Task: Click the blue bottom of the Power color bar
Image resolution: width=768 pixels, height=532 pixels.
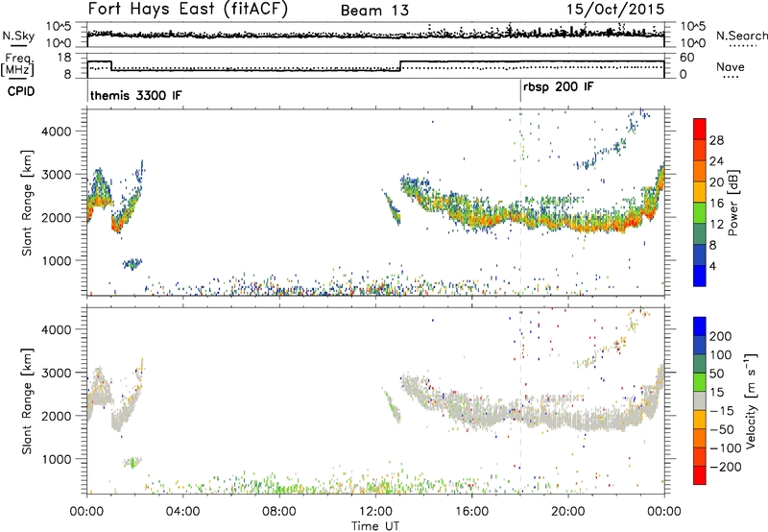Action: click(x=700, y=276)
